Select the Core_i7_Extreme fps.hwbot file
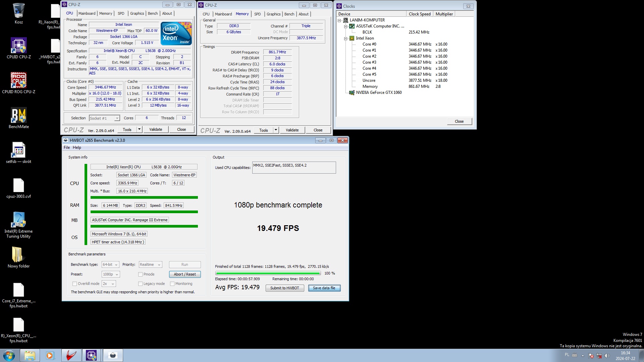The width and height of the screenshot is (644, 362). [x=19, y=295]
